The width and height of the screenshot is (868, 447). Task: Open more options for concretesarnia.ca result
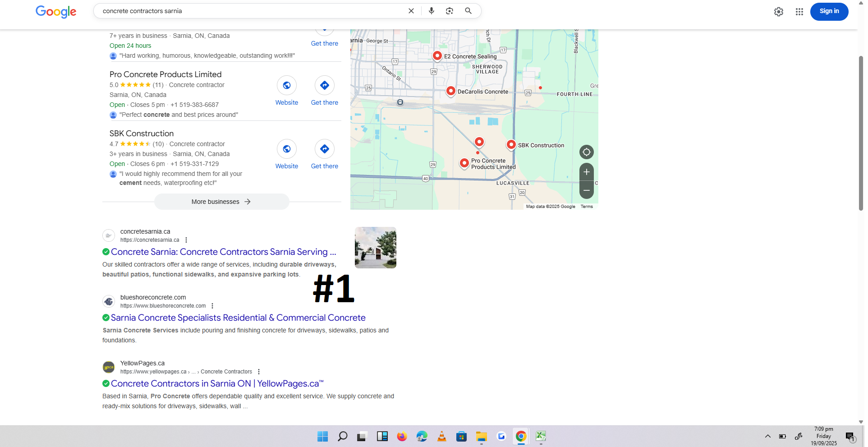tap(186, 240)
